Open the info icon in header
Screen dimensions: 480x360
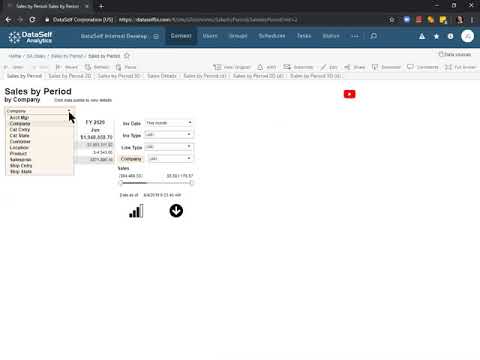[x=450, y=36]
